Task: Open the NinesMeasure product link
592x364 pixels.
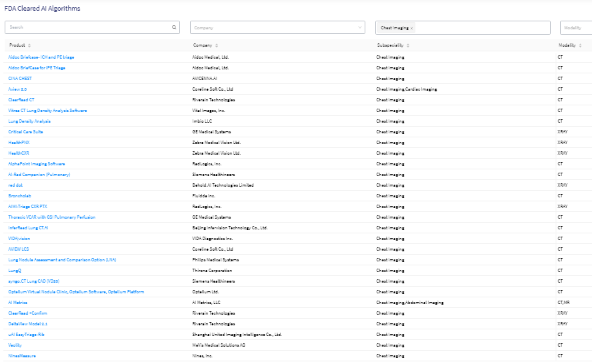Action: [22, 356]
